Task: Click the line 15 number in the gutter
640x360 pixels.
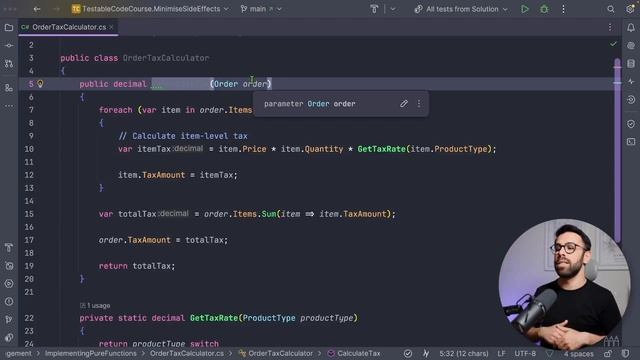Action: coord(29,214)
